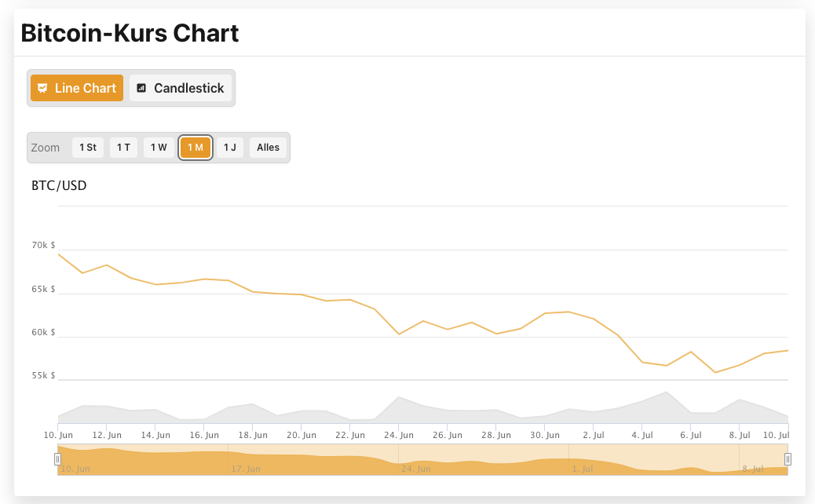Choose the 1 St zoom option

(x=87, y=148)
